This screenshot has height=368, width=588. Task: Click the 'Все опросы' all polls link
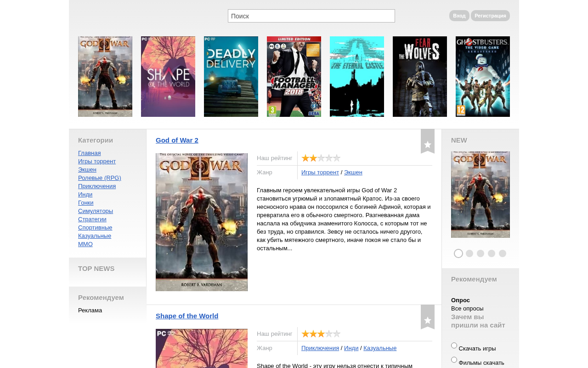(467, 309)
